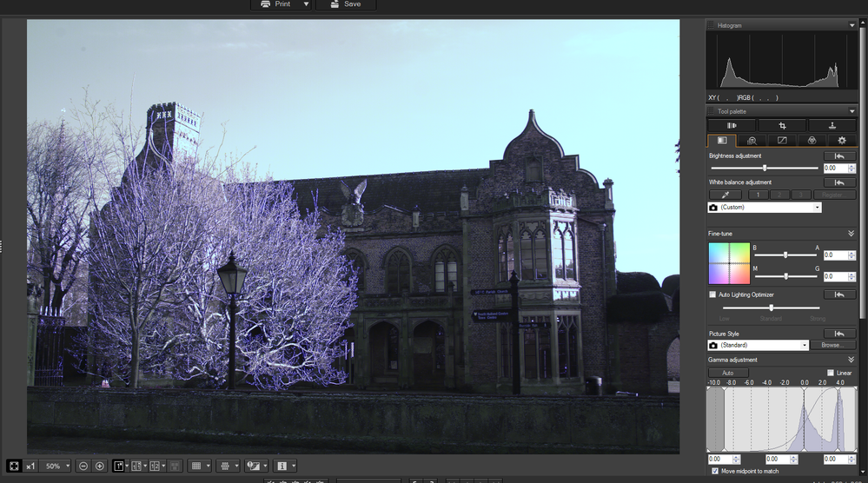Open the 50% zoom level dropdown
This screenshot has width=868, height=483.
coord(56,466)
